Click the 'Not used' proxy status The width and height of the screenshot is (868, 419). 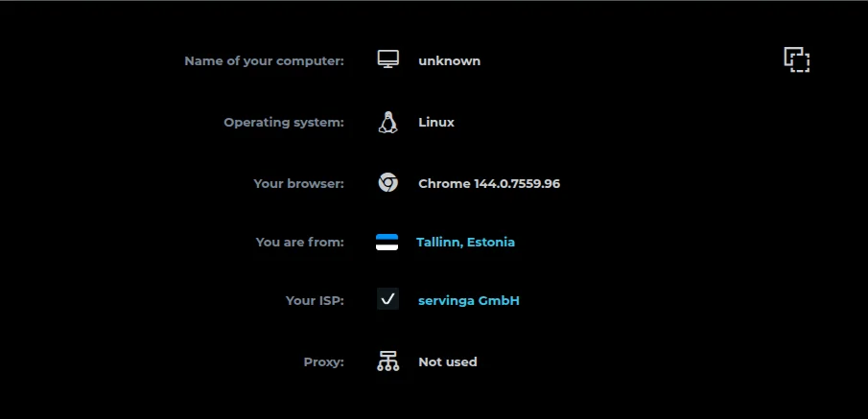[448, 361]
